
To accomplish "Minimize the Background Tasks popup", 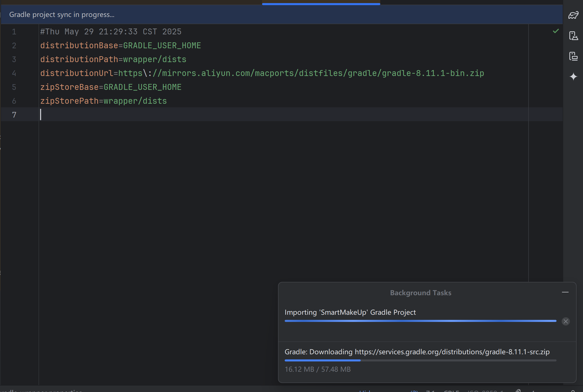I will coord(565,292).
